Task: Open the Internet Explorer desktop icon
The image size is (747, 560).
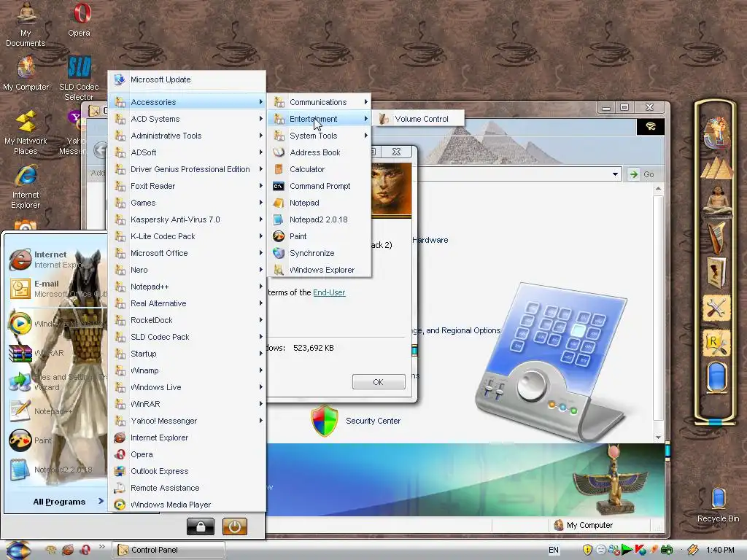Action: click(26, 187)
